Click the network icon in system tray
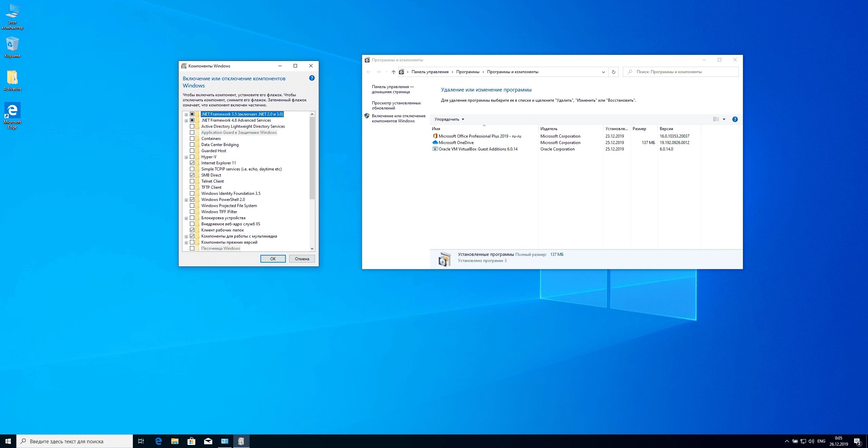Viewport: 868px width, 448px height. 803,441
